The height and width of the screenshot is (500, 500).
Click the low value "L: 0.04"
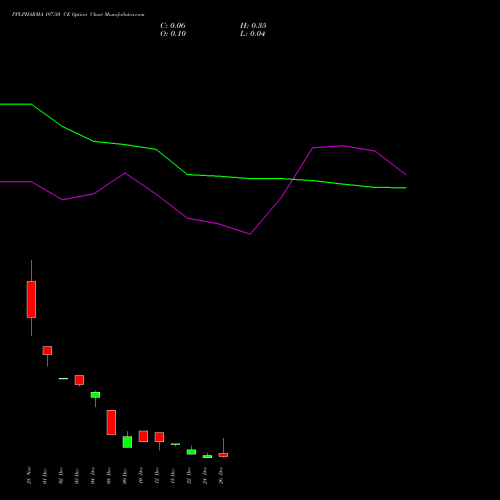pos(252,34)
